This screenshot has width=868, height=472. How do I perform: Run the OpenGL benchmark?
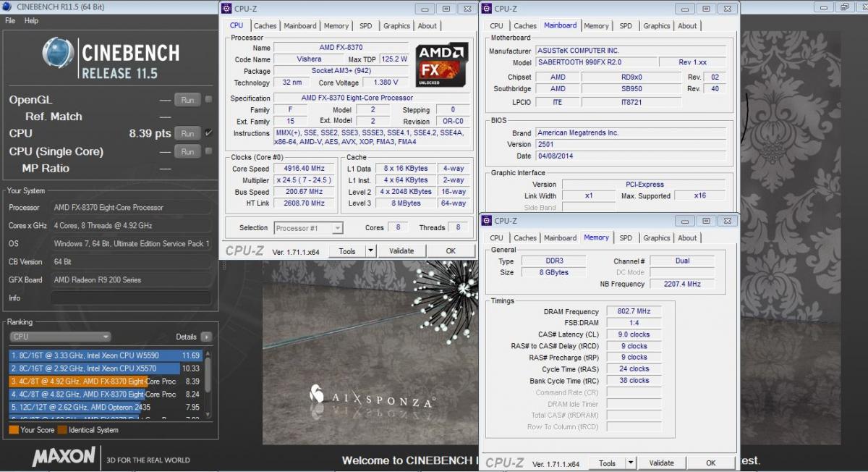pyautogui.click(x=187, y=100)
